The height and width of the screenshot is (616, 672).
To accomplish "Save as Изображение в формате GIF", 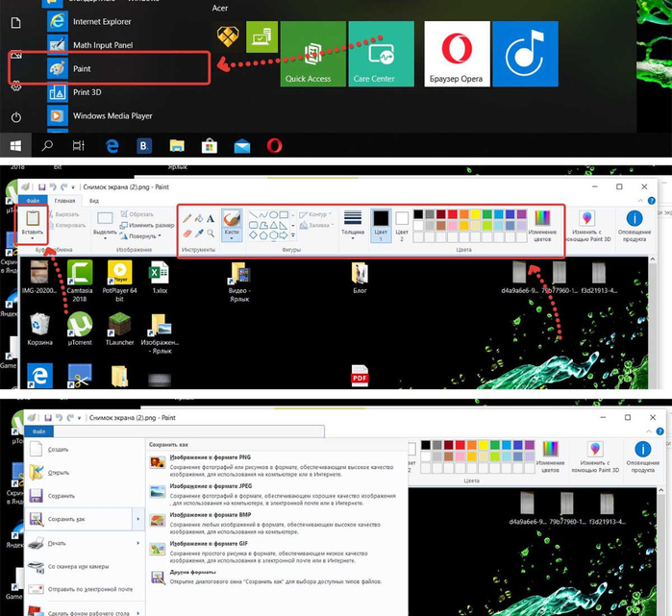I will click(276, 552).
